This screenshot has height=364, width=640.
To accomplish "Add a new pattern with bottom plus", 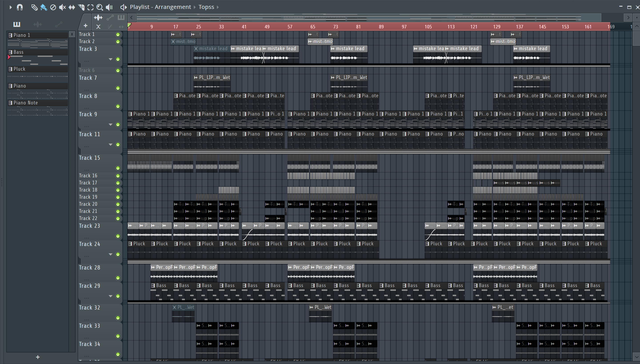I will [x=38, y=357].
